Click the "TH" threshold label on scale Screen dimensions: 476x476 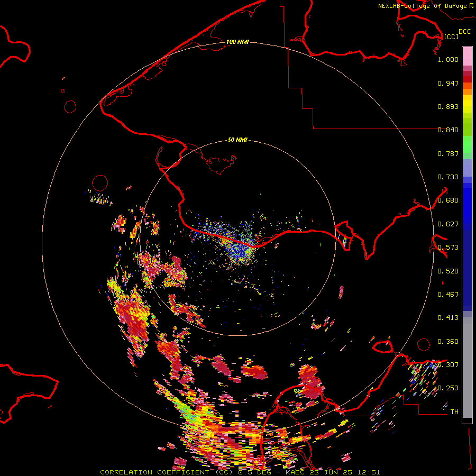(x=454, y=412)
